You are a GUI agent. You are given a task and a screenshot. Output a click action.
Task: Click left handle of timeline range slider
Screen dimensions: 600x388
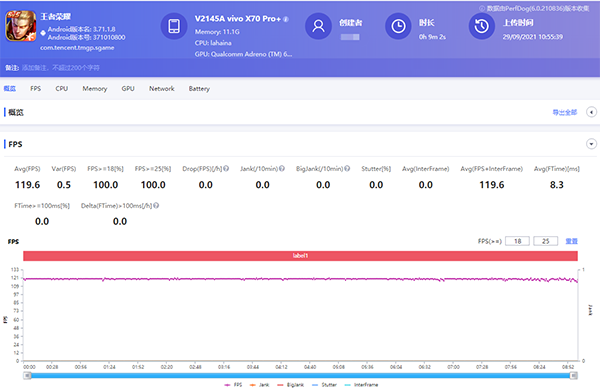(x=27, y=376)
